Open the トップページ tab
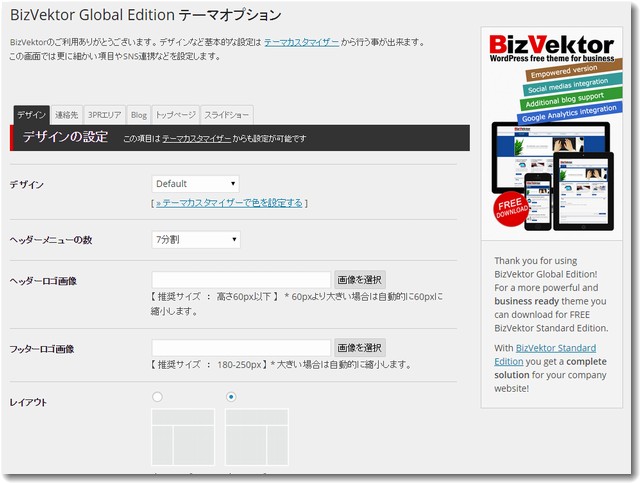This screenshot has height=483, width=640. pos(176,115)
